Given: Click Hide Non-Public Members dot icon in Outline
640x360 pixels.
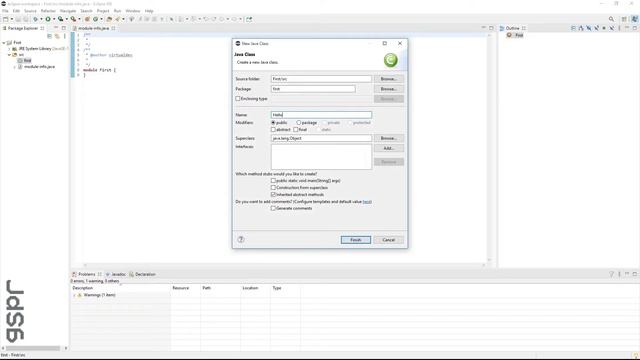Looking at the screenshot, I should (x=604, y=28).
